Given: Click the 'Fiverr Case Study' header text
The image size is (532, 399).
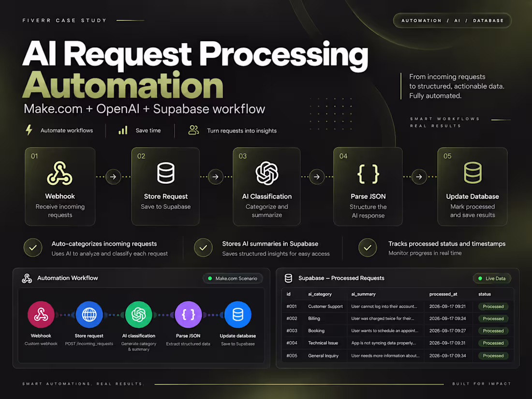Looking at the screenshot, I should tap(64, 20).
